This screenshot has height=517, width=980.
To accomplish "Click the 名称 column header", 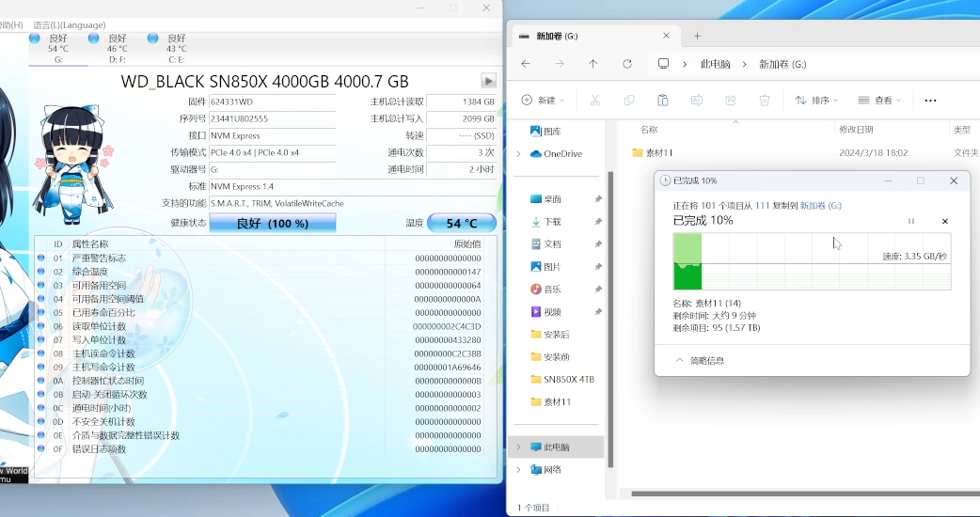I will pos(649,130).
